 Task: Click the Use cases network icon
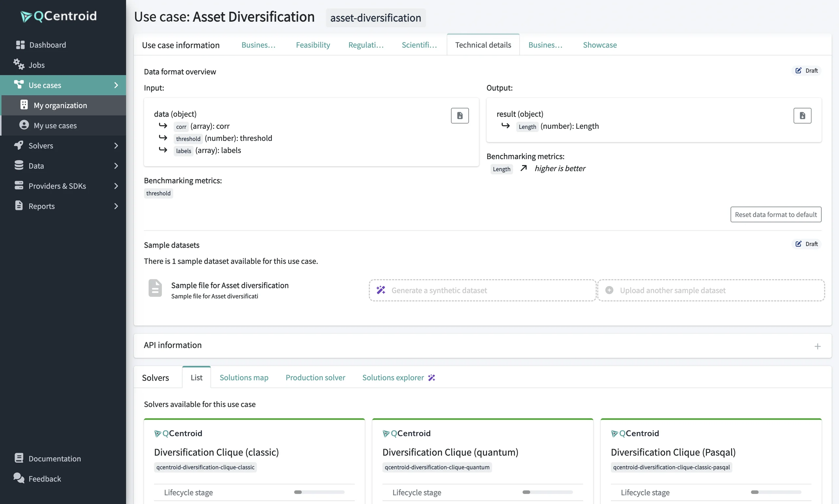(19, 84)
